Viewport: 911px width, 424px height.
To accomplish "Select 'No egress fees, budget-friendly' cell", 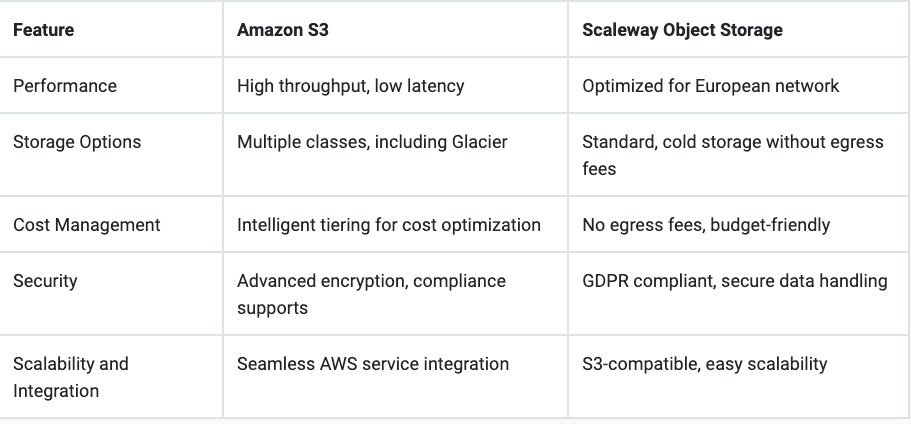I will pyautogui.click(x=706, y=225).
